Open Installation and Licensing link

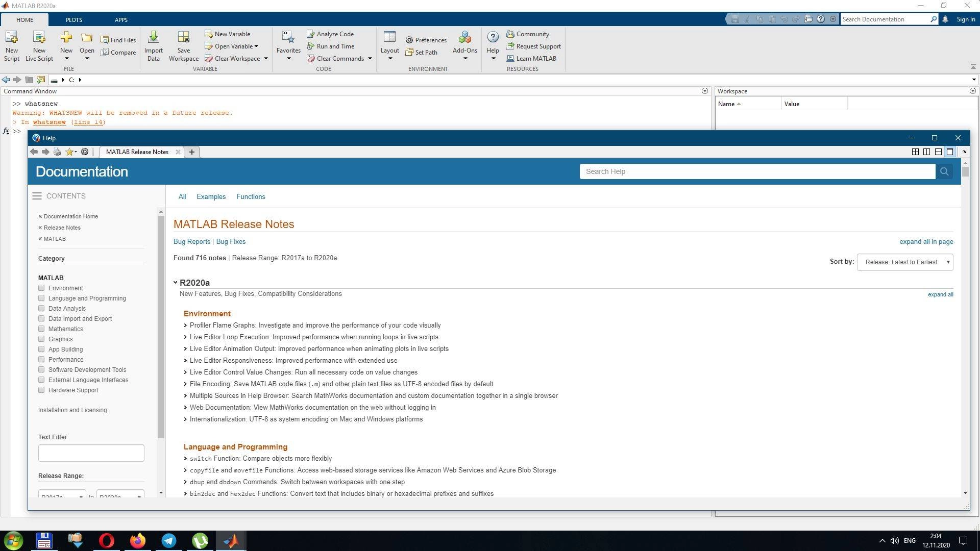72,410
